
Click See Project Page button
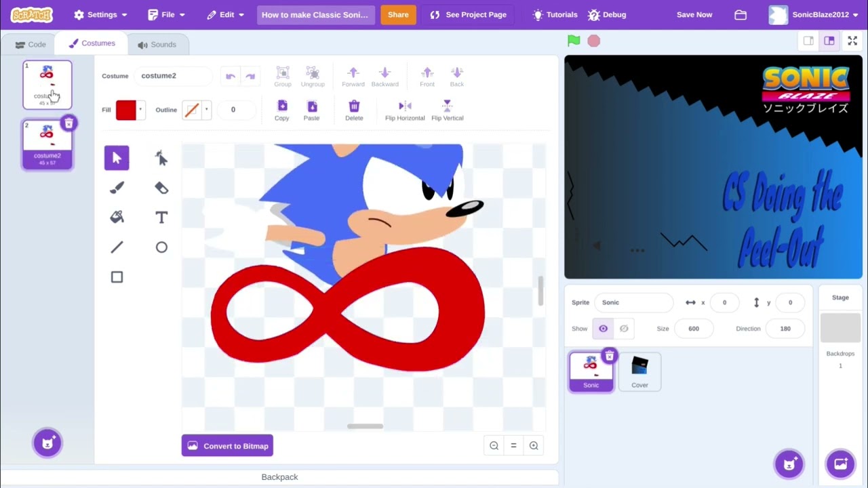(468, 15)
